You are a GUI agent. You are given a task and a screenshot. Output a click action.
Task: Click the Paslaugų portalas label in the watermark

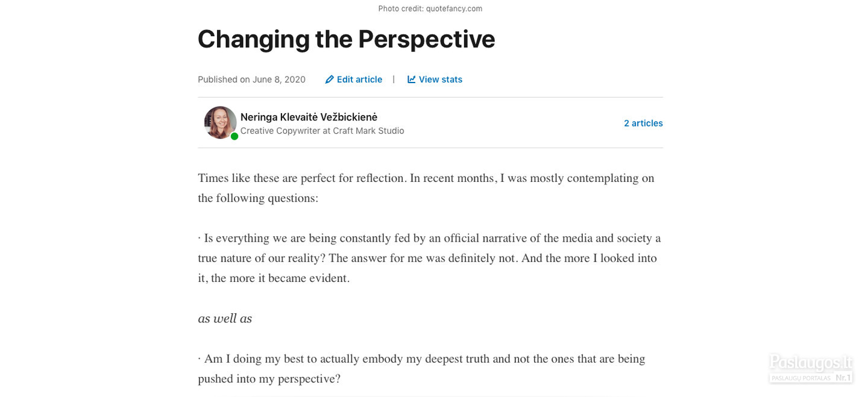[801, 378]
